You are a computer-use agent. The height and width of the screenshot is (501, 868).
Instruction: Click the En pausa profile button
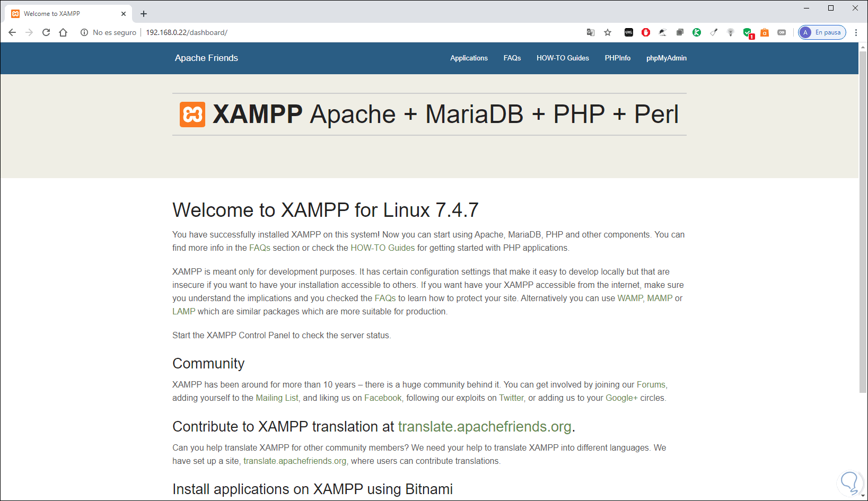822,32
